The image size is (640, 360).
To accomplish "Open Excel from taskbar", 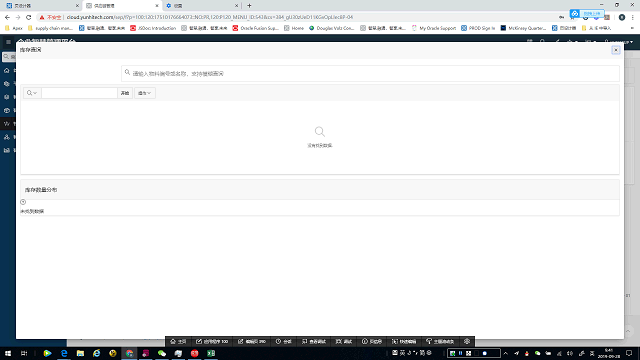I will tap(211, 353).
